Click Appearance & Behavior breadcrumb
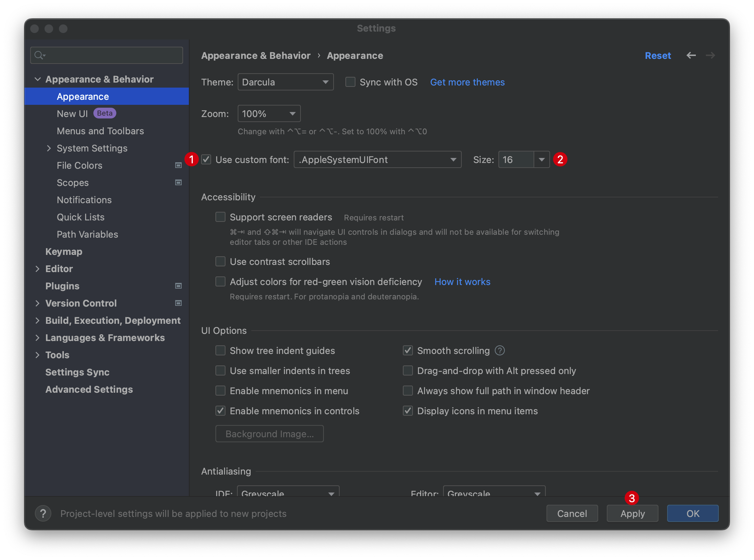 pos(256,55)
